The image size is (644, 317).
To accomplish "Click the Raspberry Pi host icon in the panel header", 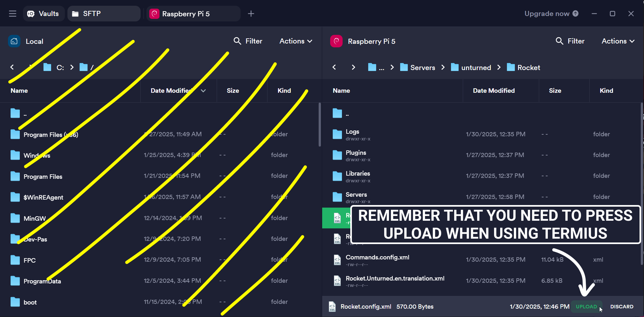I will 336,41.
